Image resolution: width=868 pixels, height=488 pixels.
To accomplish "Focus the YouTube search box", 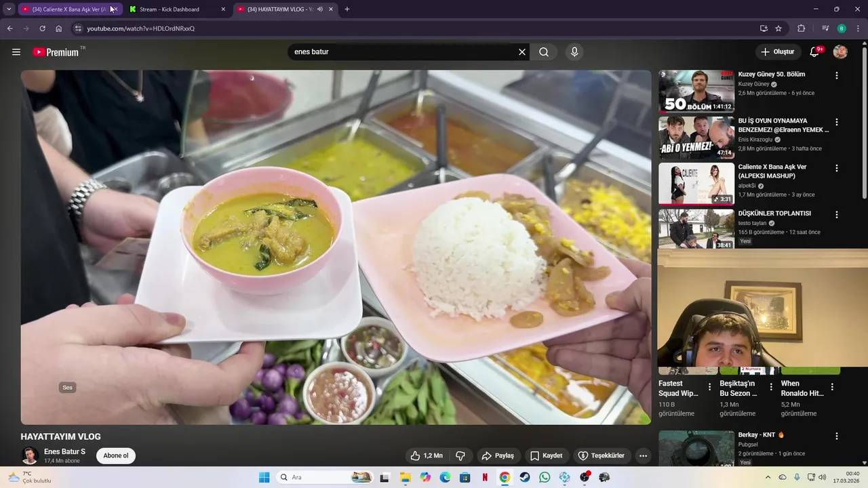I will click(x=403, y=52).
